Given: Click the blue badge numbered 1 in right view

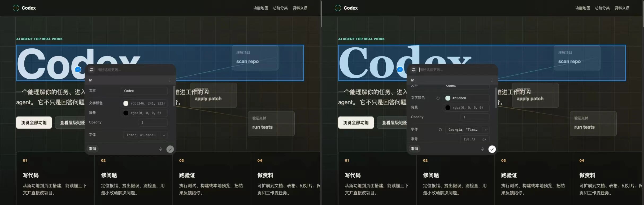Looking at the screenshot, I should pyautogui.click(x=400, y=70).
